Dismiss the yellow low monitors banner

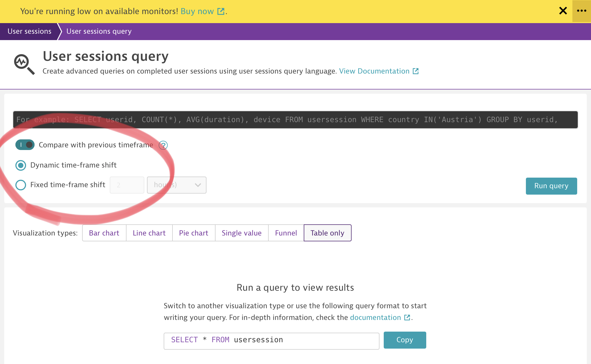coord(563,11)
